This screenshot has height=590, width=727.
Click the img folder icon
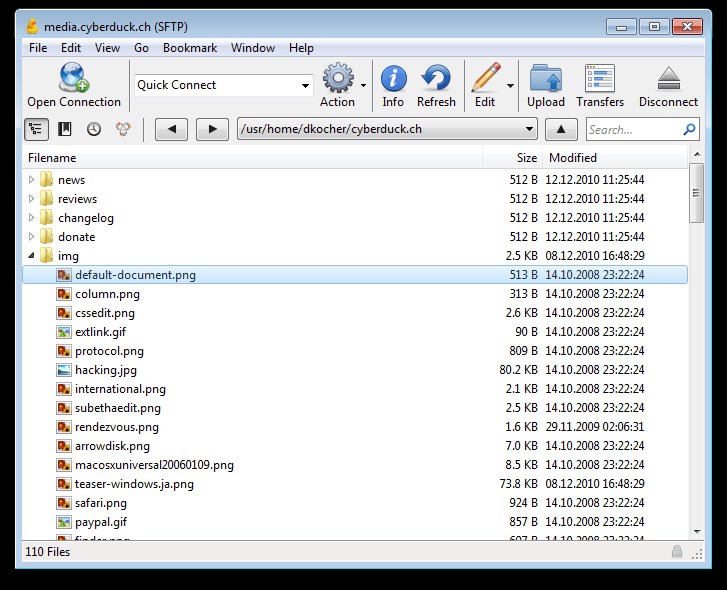click(46, 255)
